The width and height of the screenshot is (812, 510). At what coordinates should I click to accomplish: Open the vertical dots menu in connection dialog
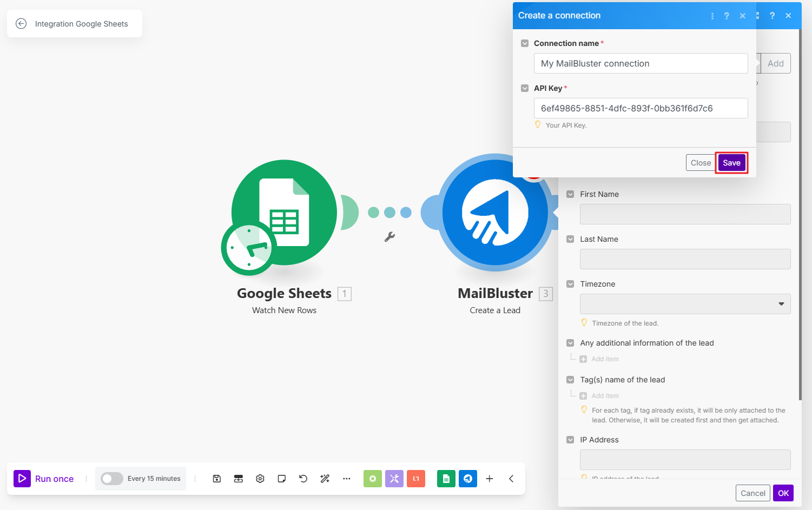coord(712,16)
